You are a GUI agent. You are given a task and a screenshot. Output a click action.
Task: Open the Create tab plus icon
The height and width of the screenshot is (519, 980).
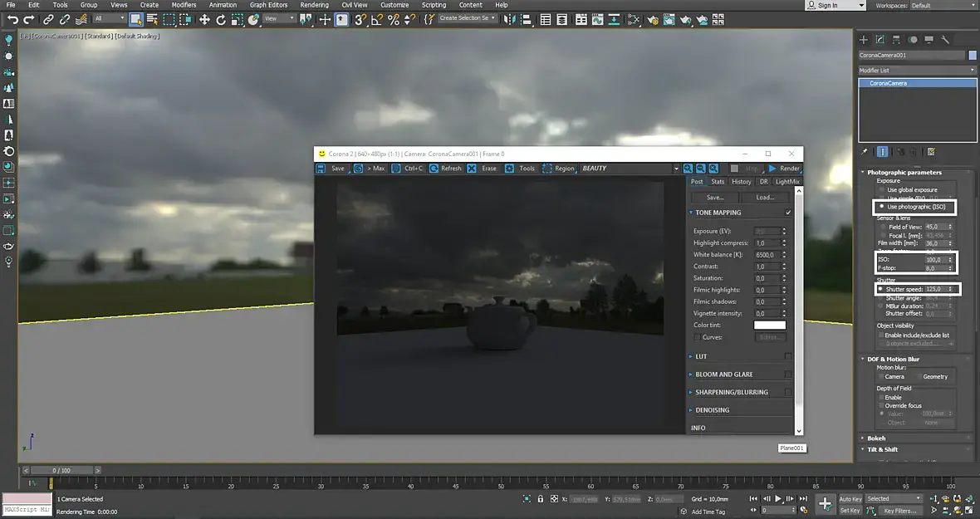[864, 39]
